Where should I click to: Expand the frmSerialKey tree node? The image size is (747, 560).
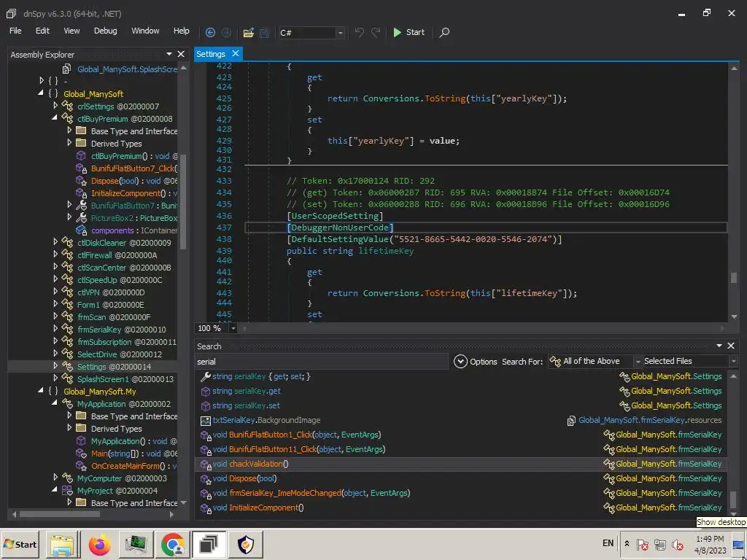pos(56,330)
